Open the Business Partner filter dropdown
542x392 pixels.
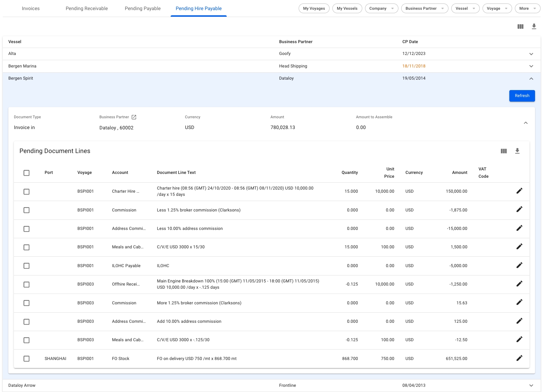(424, 8)
